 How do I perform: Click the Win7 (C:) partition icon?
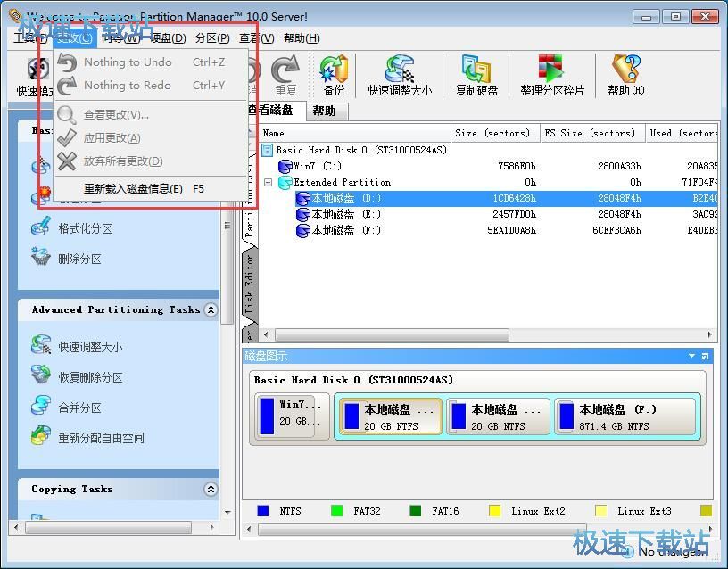pyautogui.click(x=285, y=166)
